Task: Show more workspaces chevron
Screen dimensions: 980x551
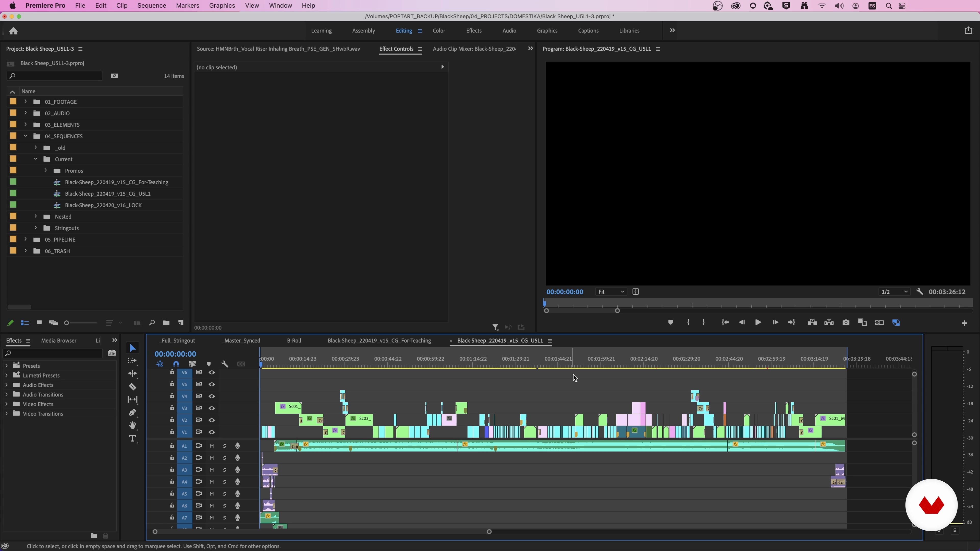Action: click(x=672, y=30)
